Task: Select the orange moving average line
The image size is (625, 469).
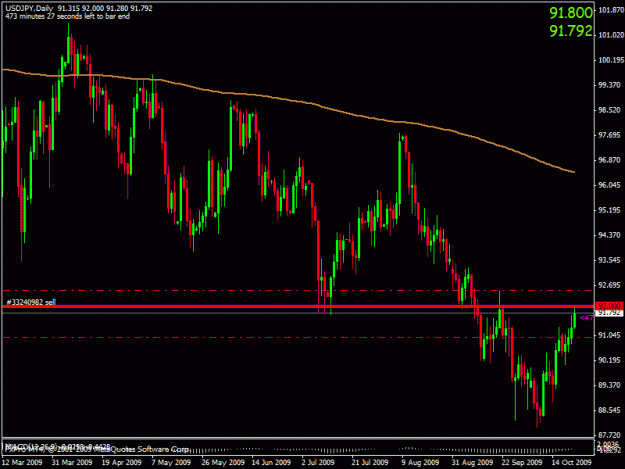Action: click(x=288, y=99)
